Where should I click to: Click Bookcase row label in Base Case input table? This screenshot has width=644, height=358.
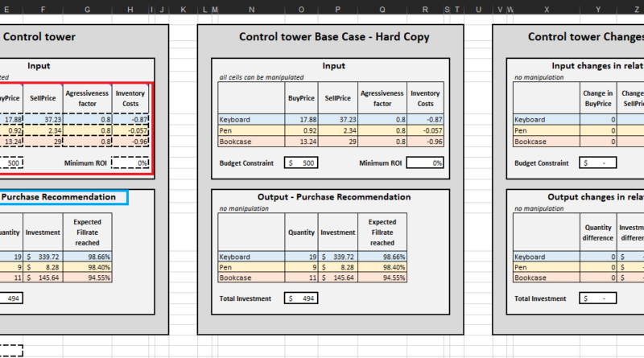point(251,142)
